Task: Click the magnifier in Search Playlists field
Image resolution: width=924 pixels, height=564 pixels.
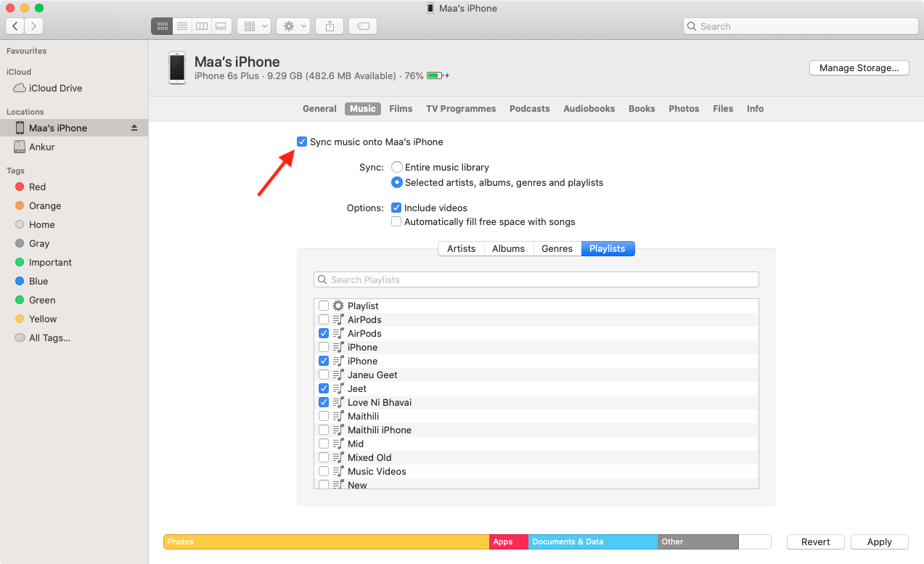Action: point(323,279)
